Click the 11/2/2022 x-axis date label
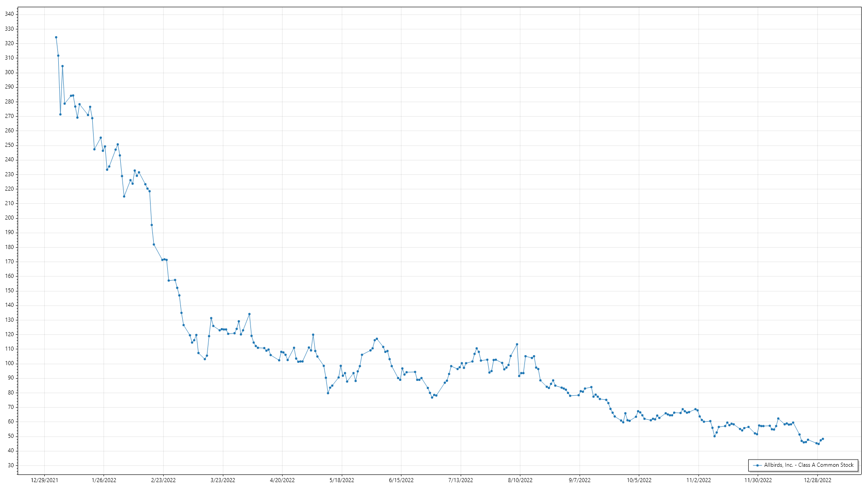This screenshot has height=488, width=868. pyautogui.click(x=698, y=480)
